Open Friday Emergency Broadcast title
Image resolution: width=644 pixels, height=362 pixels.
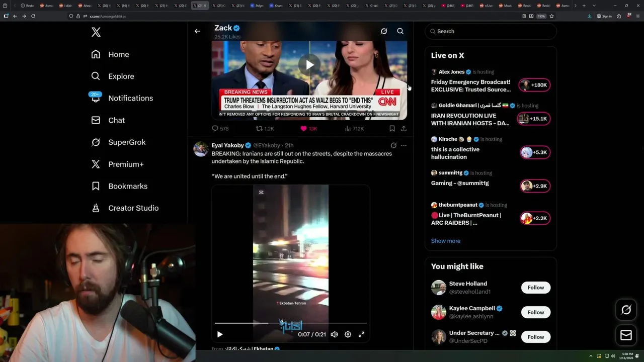click(471, 85)
